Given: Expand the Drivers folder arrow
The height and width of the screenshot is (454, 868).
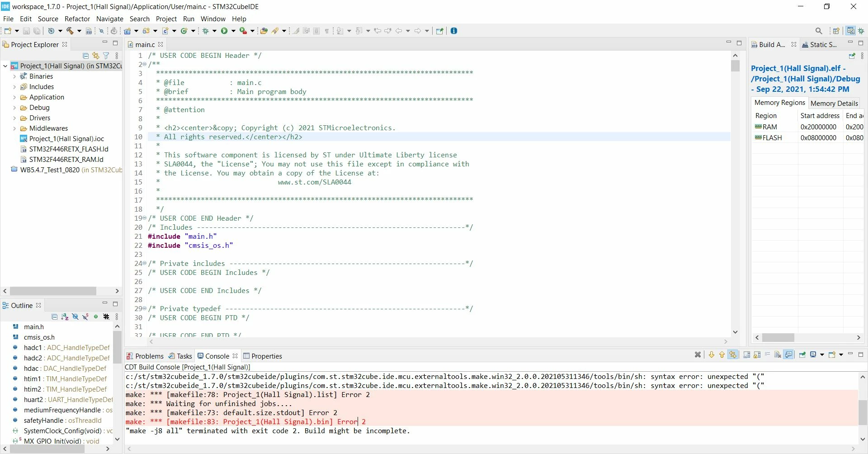Looking at the screenshot, I should point(14,118).
